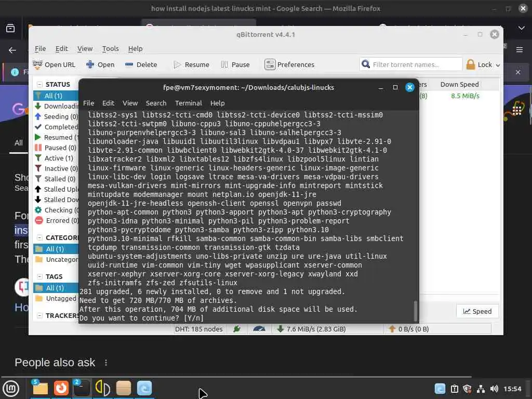Open the Linux Mint start menu

click(x=10, y=389)
